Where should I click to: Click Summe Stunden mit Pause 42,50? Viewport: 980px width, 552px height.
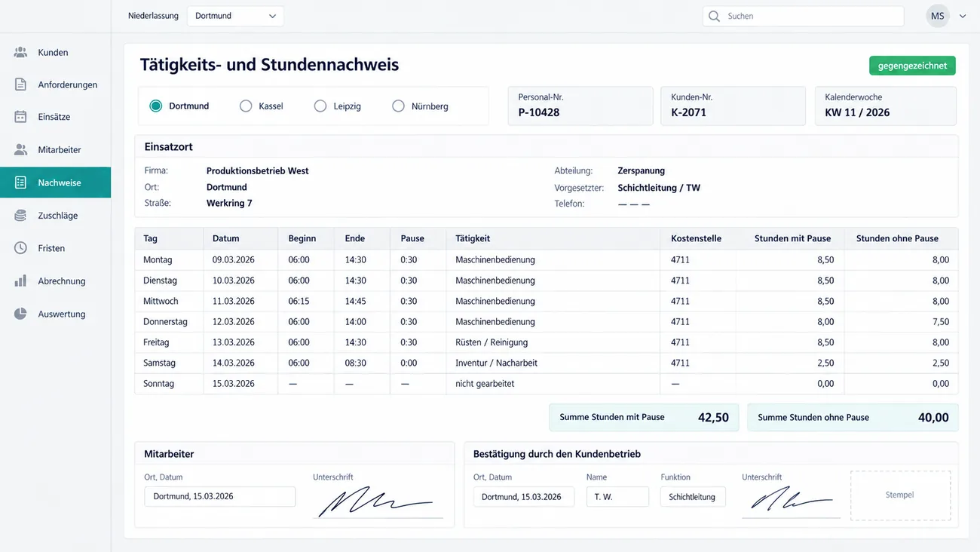(643, 417)
